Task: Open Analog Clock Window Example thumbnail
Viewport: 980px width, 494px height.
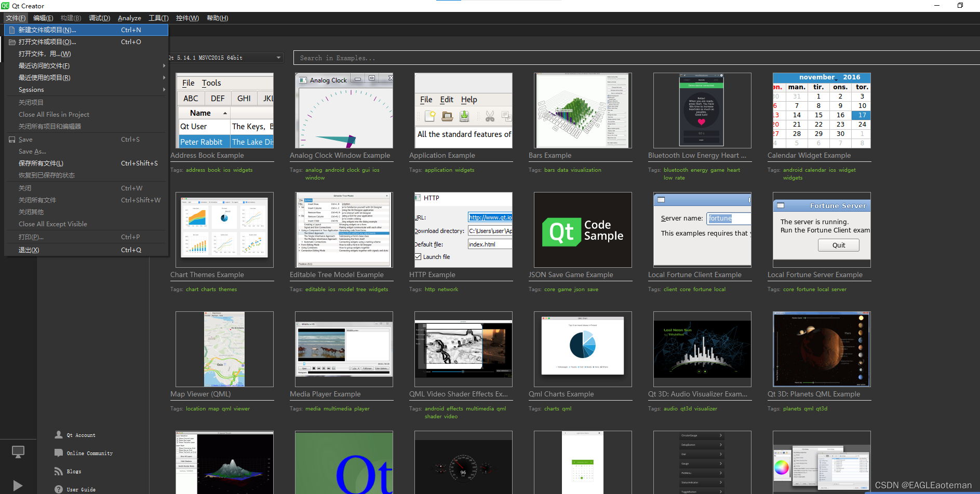Action: click(x=344, y=111)
